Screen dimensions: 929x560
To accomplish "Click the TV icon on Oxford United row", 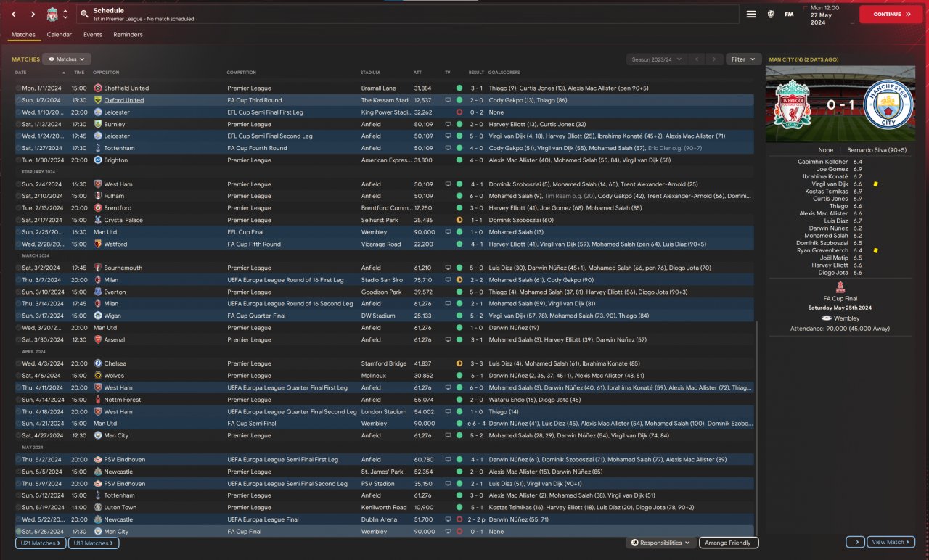I will [448, 100].
